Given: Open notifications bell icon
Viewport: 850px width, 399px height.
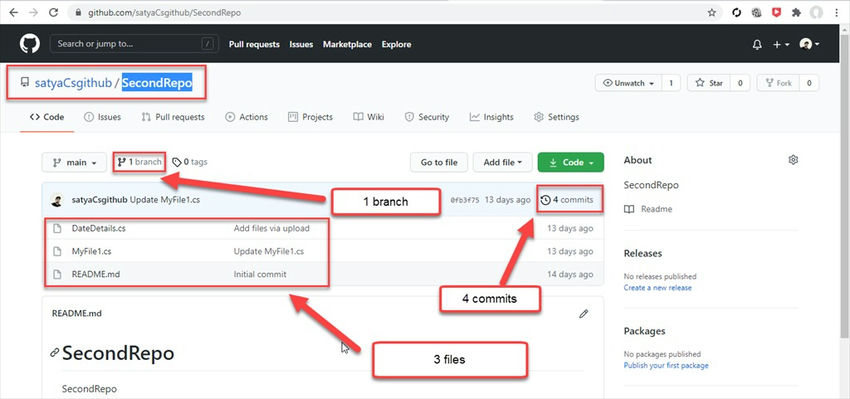Looking at the screenshot, I should click(x=757, y=44).
